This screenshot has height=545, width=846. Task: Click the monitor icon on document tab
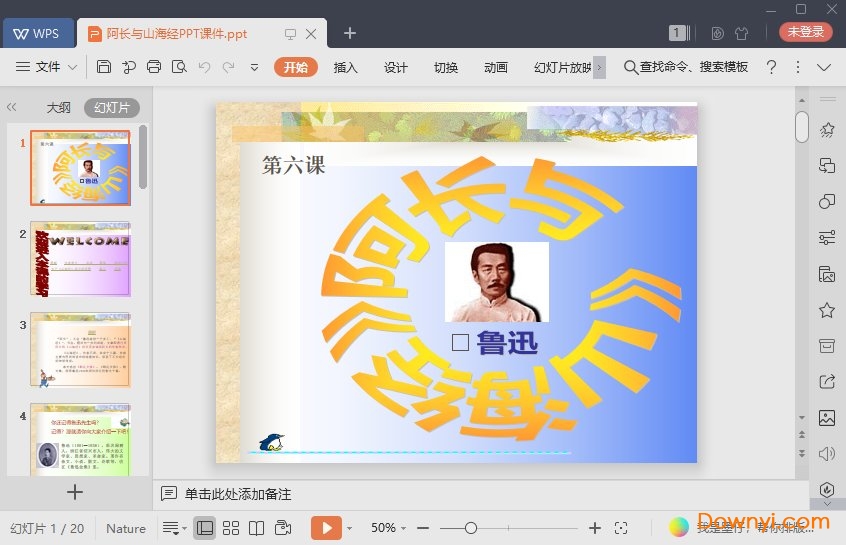(x=290, y=34)
